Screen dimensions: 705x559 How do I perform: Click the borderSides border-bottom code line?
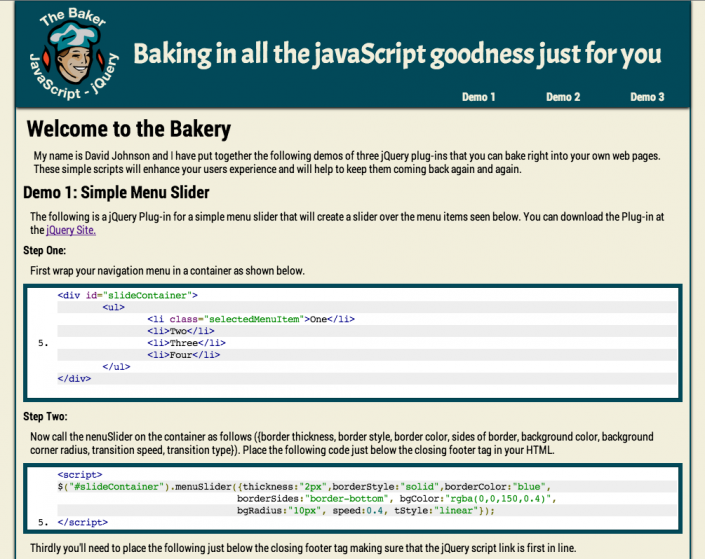pyautogui.click(x=397, y=499)
